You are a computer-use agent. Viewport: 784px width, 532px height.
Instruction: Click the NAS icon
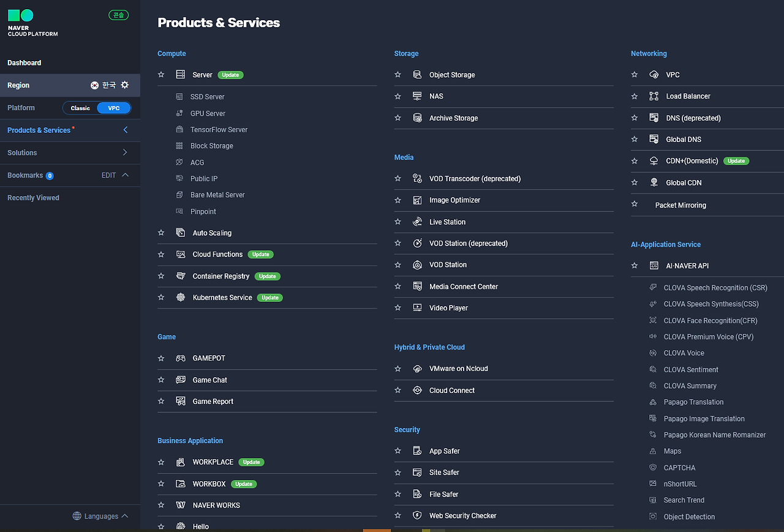point(417,96)
